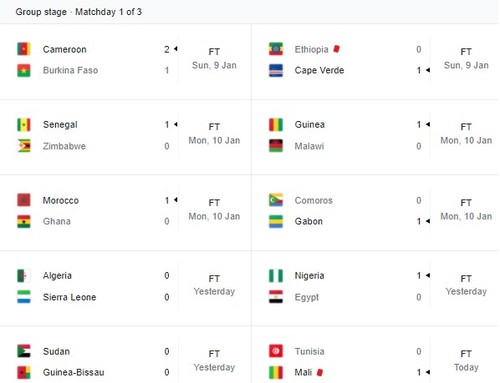This screenshot has height=383, width=500.
Task: Click the Tunisia flag icon
Action: (x=276, y=351)
